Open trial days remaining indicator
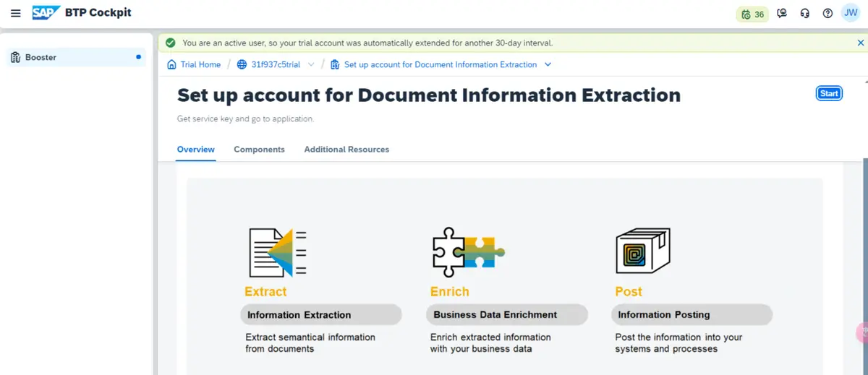Screen dimensions: 868x375 (752, 14)
